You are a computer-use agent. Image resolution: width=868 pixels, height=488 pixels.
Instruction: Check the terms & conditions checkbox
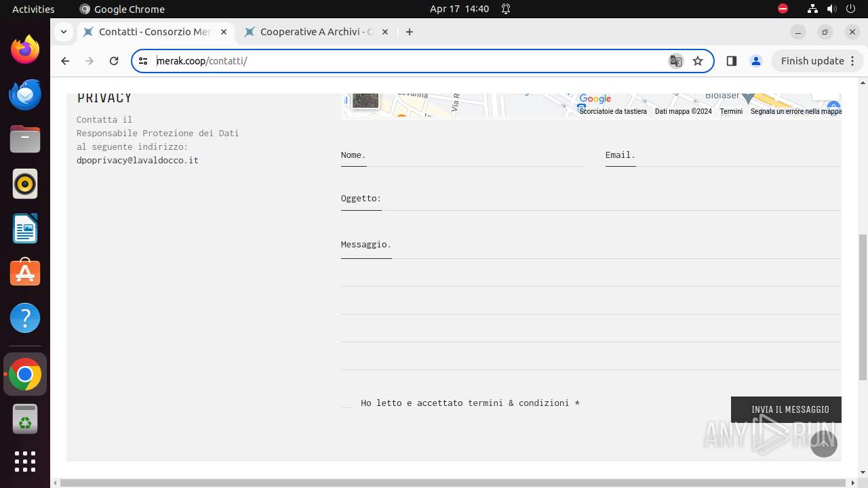click(347, 403)
